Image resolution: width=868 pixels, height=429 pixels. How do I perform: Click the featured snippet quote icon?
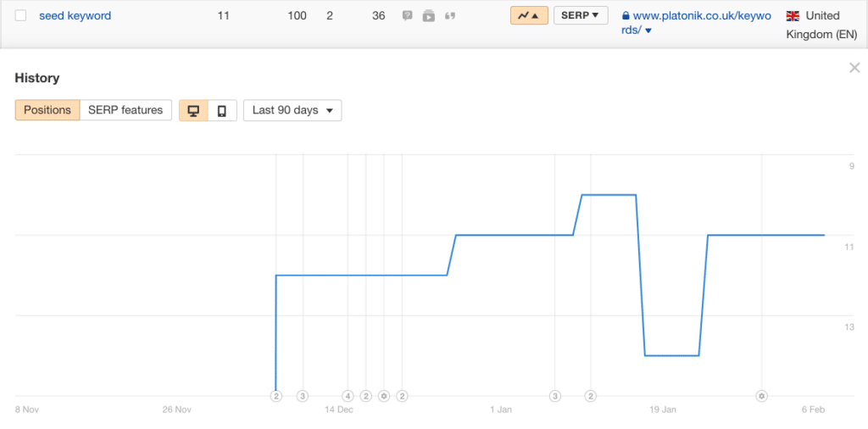tap(450, 15)
